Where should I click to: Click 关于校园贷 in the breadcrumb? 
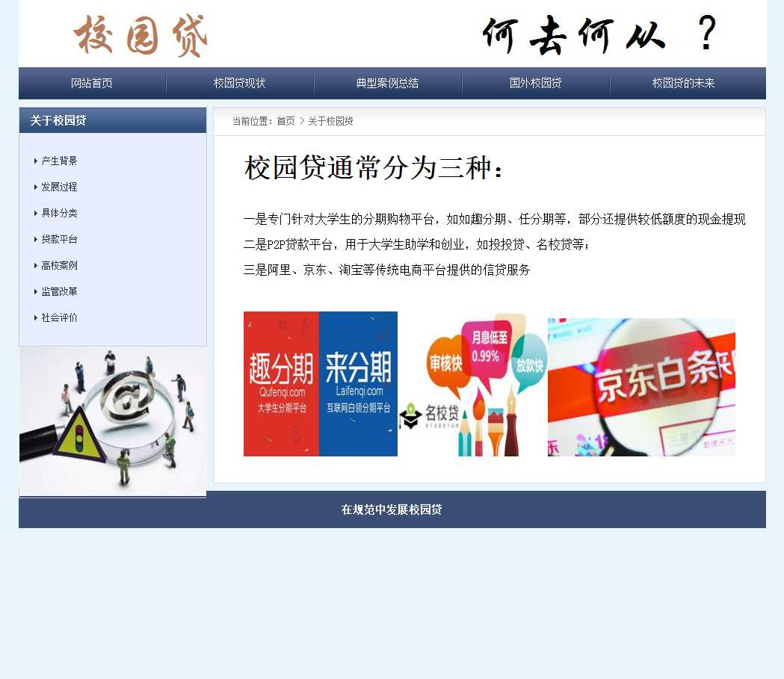point(330,121)
